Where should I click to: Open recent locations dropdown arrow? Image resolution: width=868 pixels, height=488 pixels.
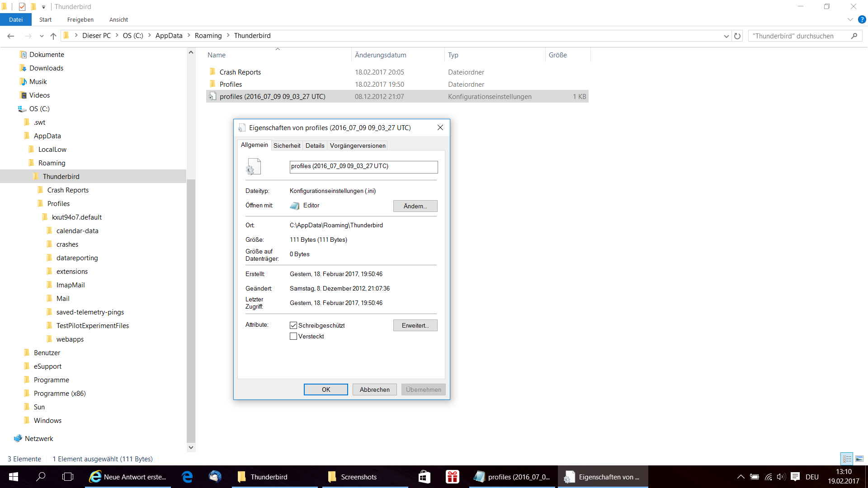coord(42,36)
